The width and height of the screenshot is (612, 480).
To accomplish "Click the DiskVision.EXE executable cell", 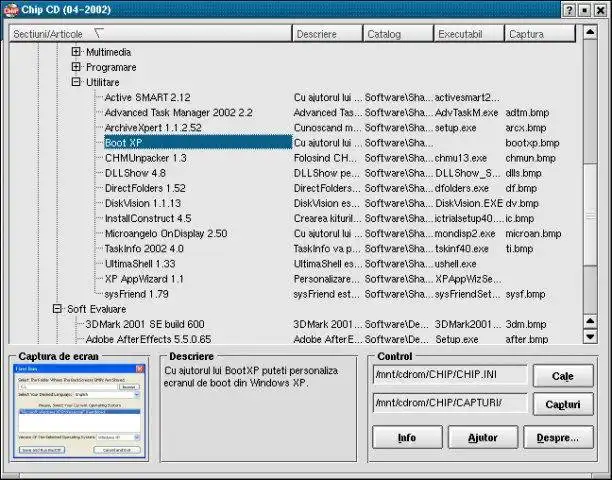I will point(469,203).
